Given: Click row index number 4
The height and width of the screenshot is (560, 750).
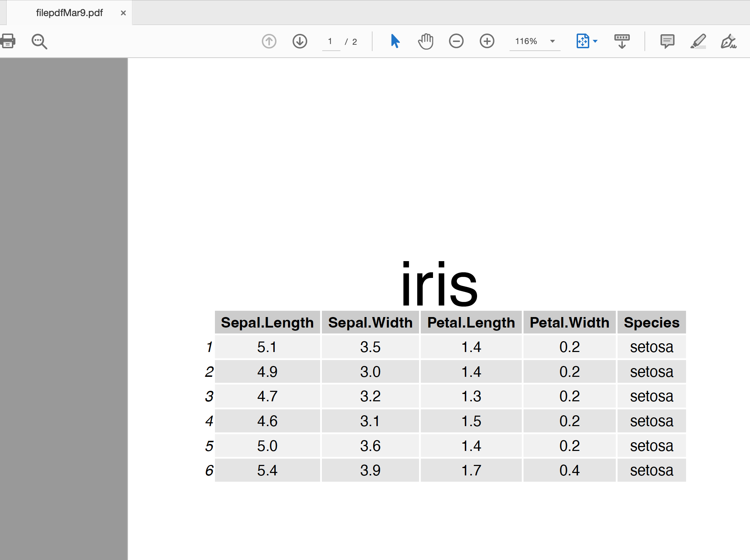Looking at the screenshot, I should click(209, 421).
